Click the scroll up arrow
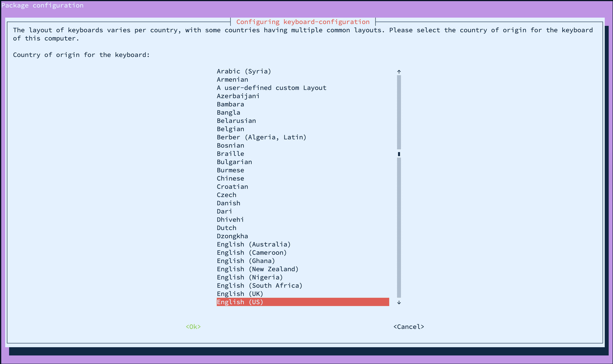613x364 pixels. (399, 71)
